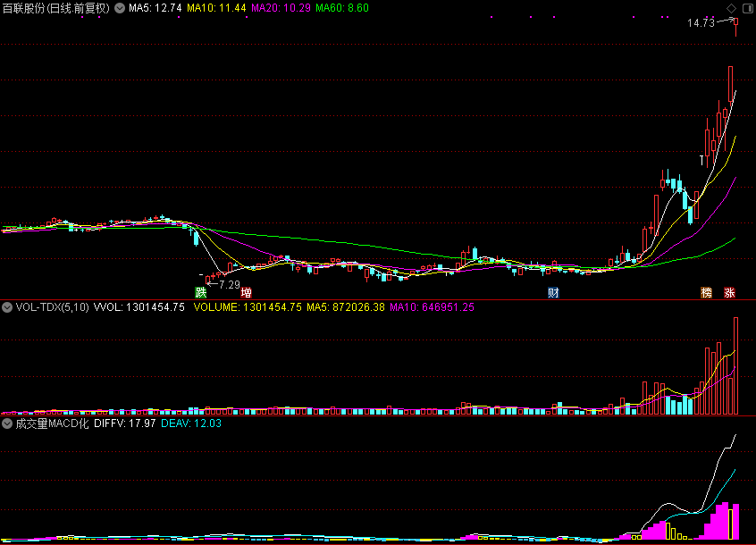Click the MA10: 11.44 label
This screenshot has width=756, height=545.
(x=216, y=8)
